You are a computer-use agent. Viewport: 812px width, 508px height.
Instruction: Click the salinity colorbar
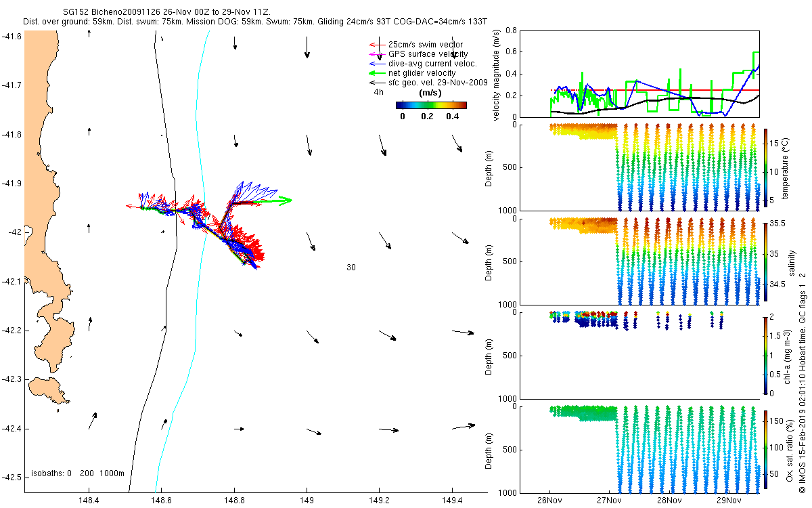(x=765, y=261)
